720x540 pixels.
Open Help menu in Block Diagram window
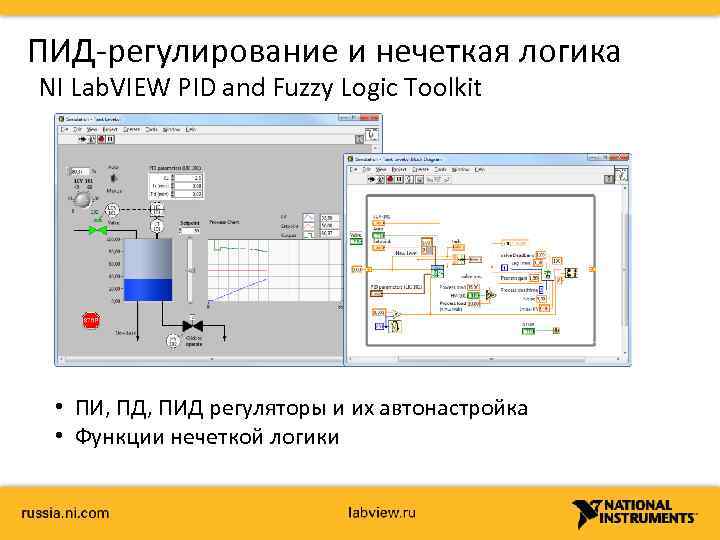(480, 169)
